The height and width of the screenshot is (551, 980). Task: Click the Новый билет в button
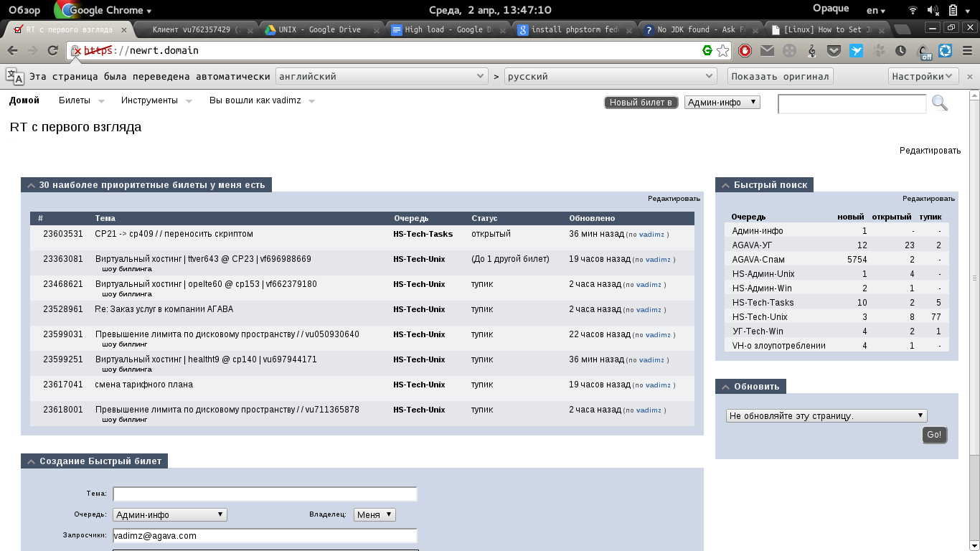(641, 103)
